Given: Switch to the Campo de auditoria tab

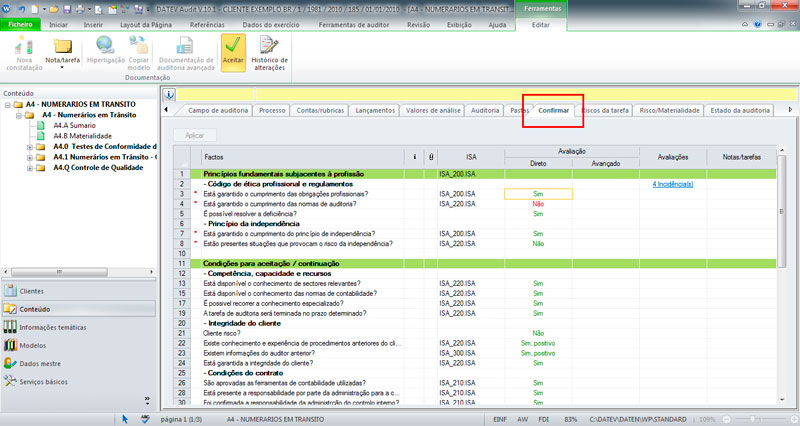Looking at the screenshot, I should [218, 110].
